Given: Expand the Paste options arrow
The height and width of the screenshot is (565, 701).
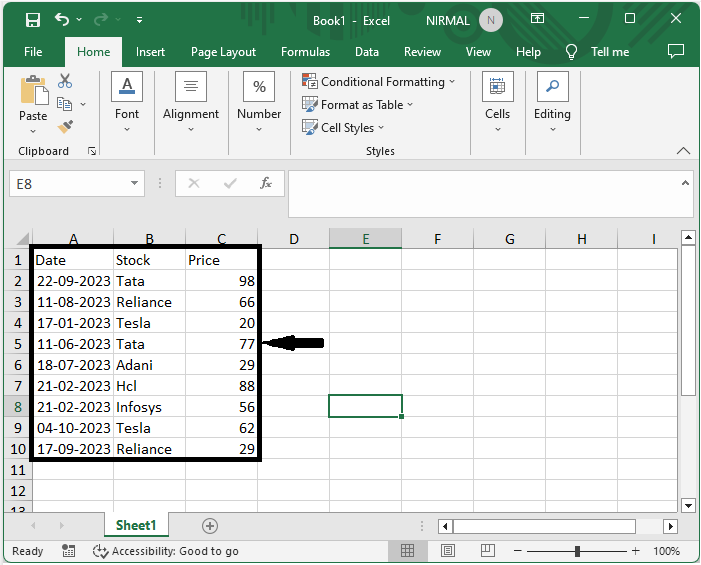Looking at the screenshot, I should (x=33, y=131).
